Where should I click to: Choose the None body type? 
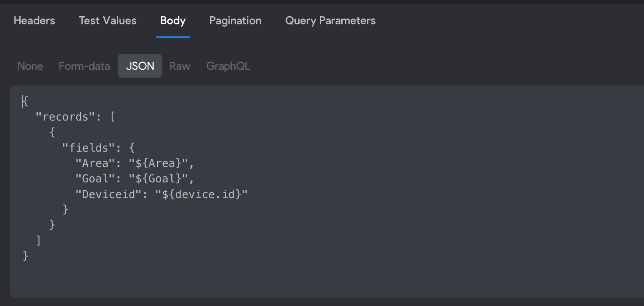pyautogui.click(x=30, y=66)
